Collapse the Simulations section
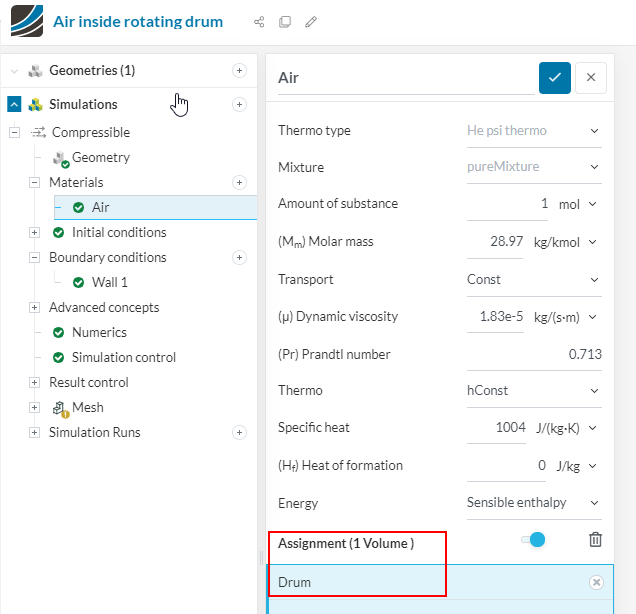Viewport: 636px width, 614px height. coord(14,104)
